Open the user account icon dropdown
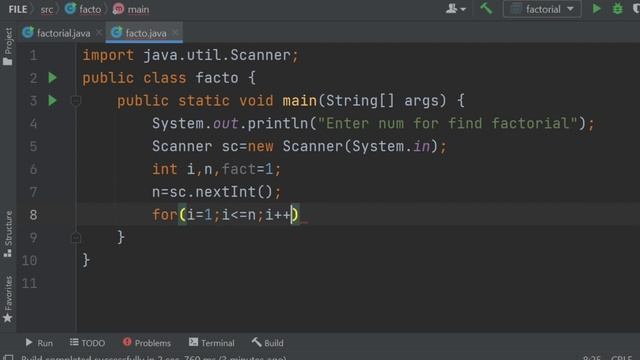The width and height of the screenshot is (640, 360). 456,9
